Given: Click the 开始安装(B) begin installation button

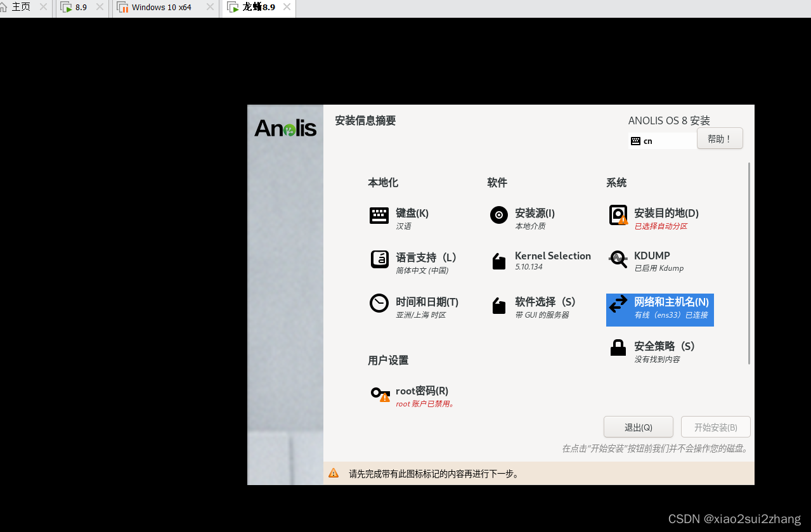Looking at the screenshot, I should (x=715, y=426).
